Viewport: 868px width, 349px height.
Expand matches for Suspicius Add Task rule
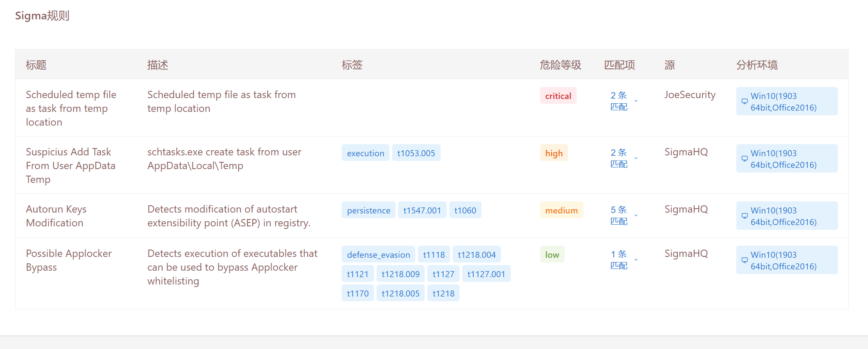pos(636,158)
